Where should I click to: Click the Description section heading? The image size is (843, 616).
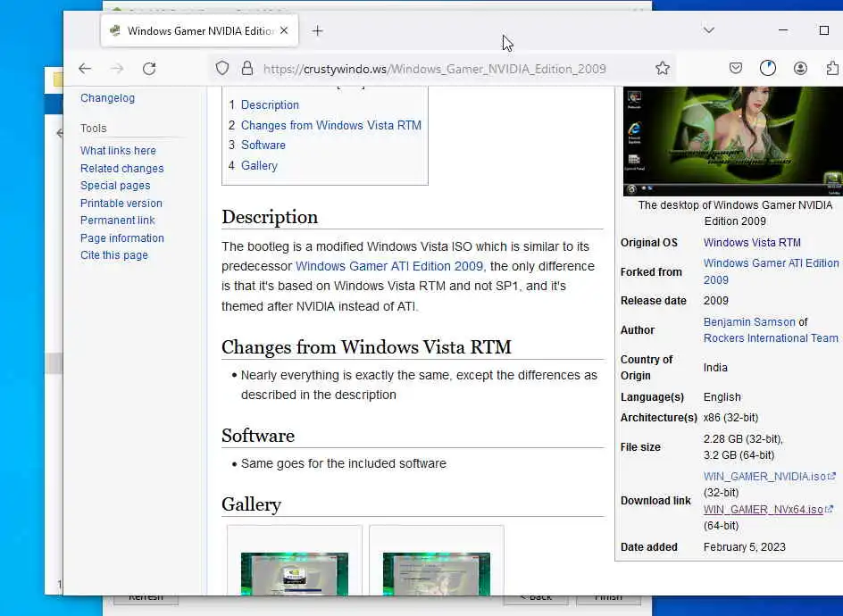pyautogui.click(x=270, y=217)
